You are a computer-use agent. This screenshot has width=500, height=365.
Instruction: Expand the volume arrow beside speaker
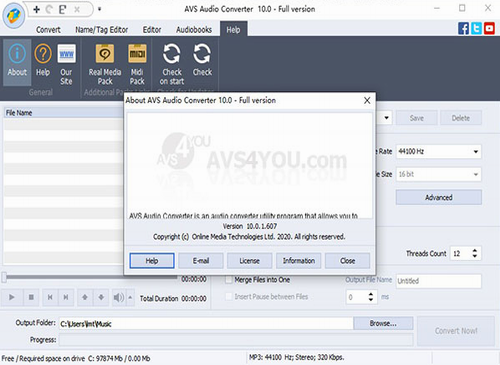point(130,297)
